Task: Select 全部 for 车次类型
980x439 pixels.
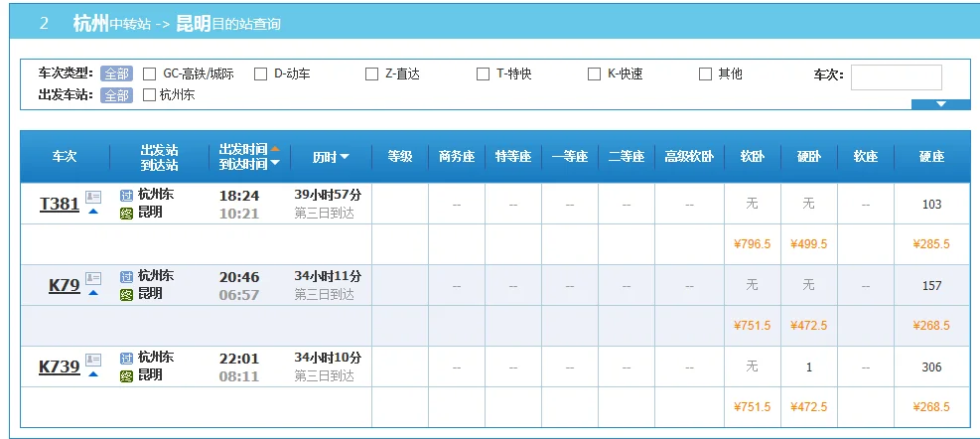Action: pyautogui.click(x=117, y=73)
